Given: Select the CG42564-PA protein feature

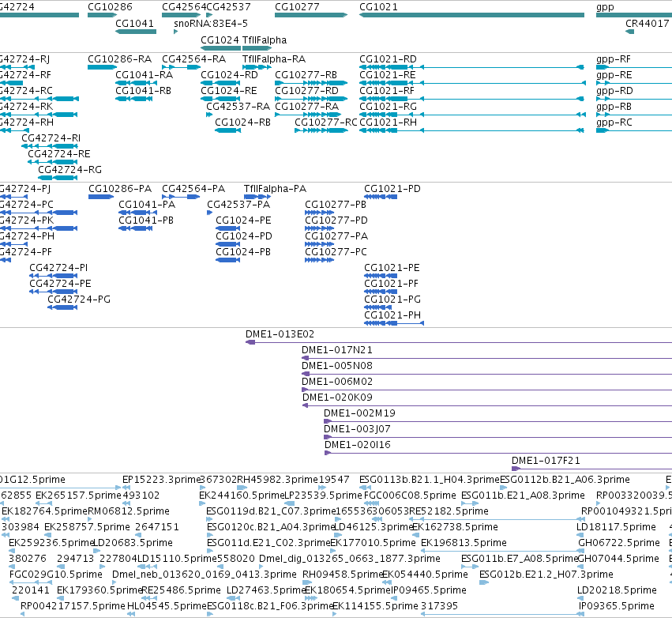Looking at the screenshot, I should pyautogui.click(x=181, y=197).
